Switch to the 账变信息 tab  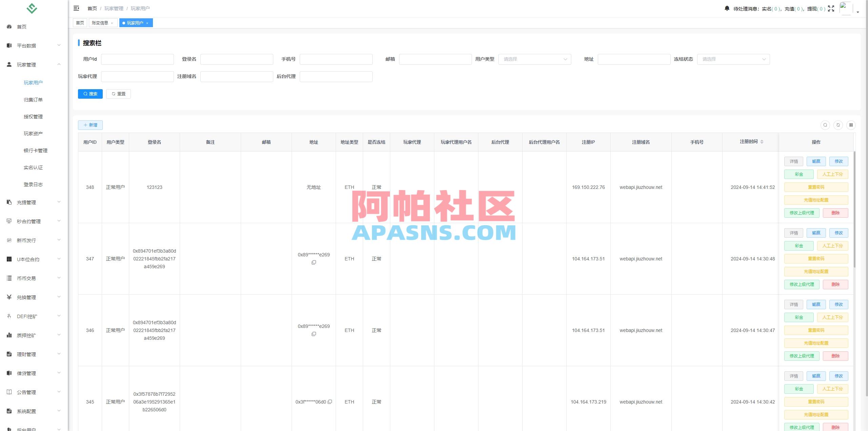coord(100,23)
